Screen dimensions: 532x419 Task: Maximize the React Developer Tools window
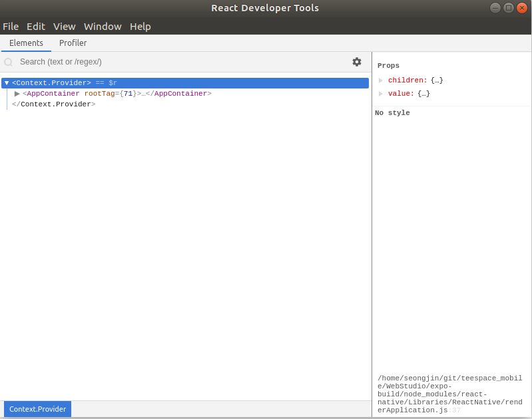[x=508, y=8]
